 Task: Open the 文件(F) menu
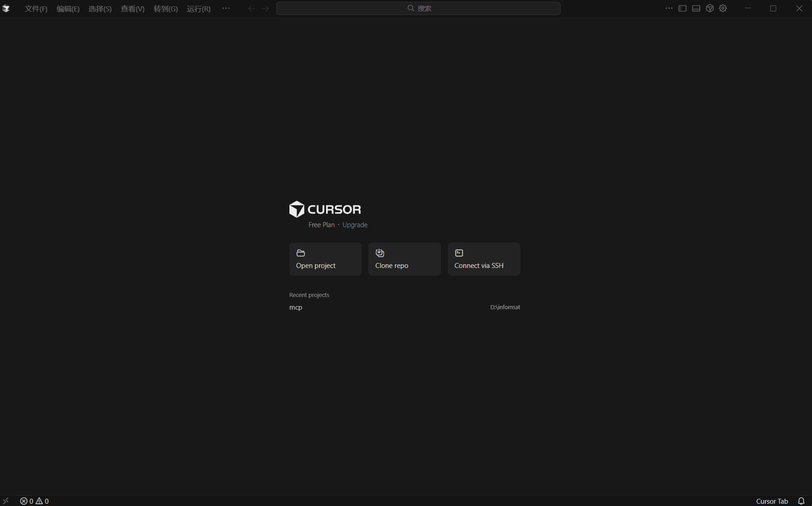(x=36, y=9)
